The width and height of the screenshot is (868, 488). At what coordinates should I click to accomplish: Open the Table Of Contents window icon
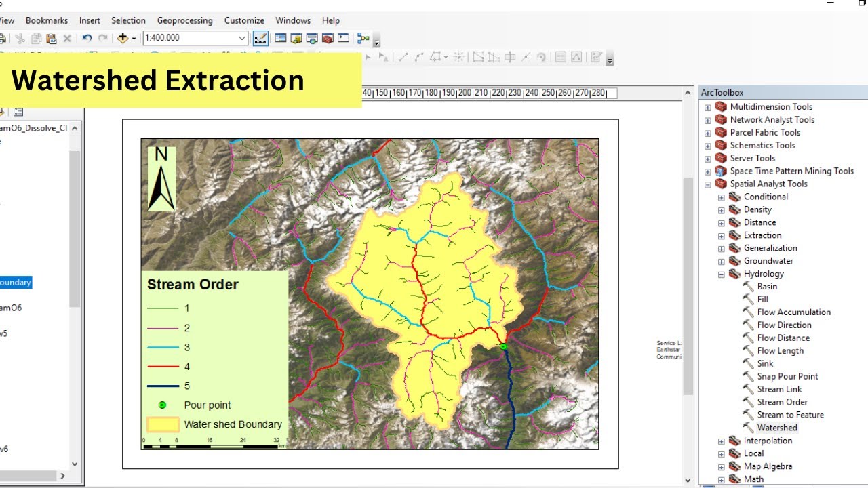pyautogui.click(x=280, y=39)
